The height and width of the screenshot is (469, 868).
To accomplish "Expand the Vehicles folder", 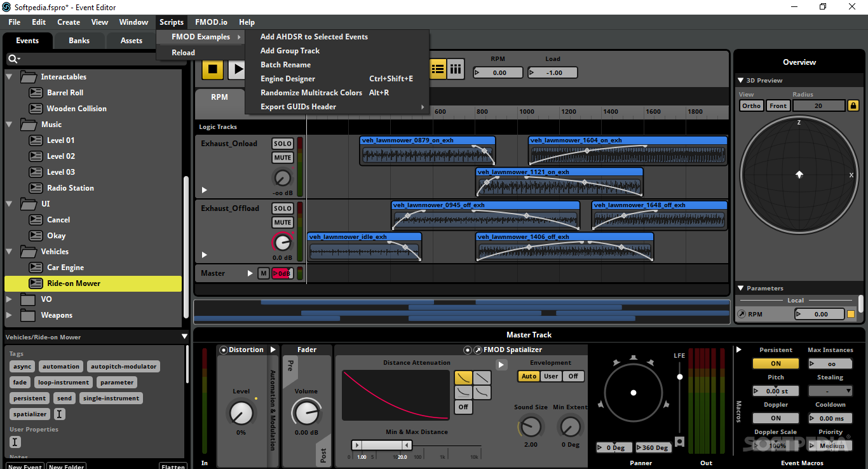I will (9, 251).
